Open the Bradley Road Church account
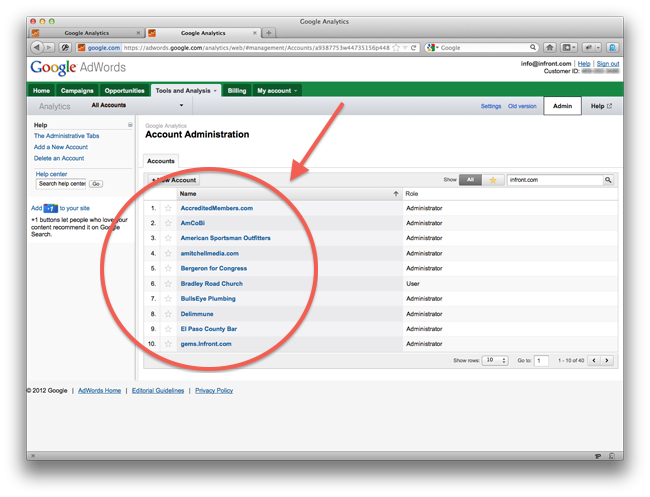Image resolution: width=650 pixels, height=497 pixels. coord(211,284)
